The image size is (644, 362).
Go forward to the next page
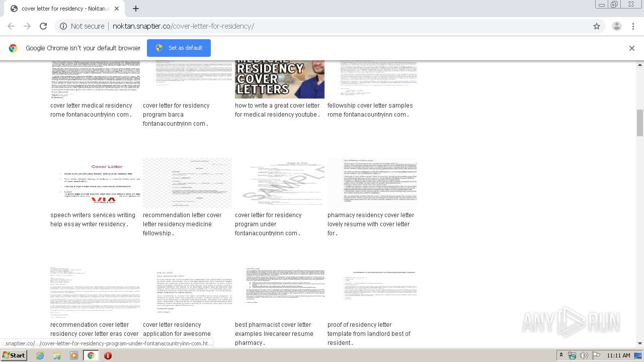pyautogui.click(x=27, y=26)
